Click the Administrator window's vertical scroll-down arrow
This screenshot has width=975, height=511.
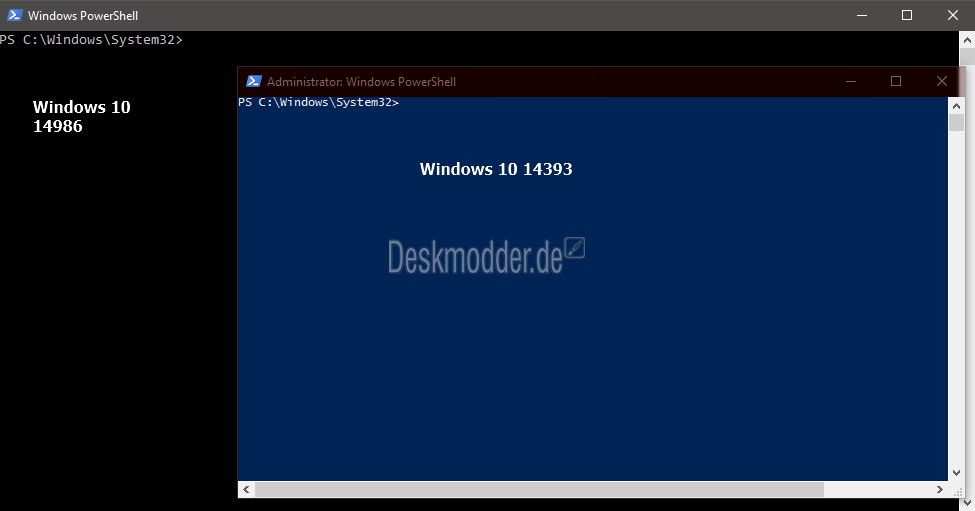[956, 473]
